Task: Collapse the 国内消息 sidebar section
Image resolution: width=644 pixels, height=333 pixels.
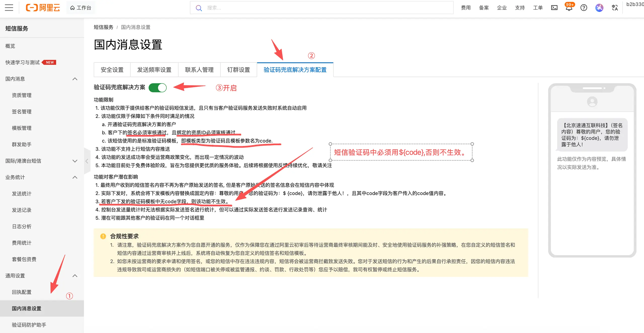Action: (75, 79)
